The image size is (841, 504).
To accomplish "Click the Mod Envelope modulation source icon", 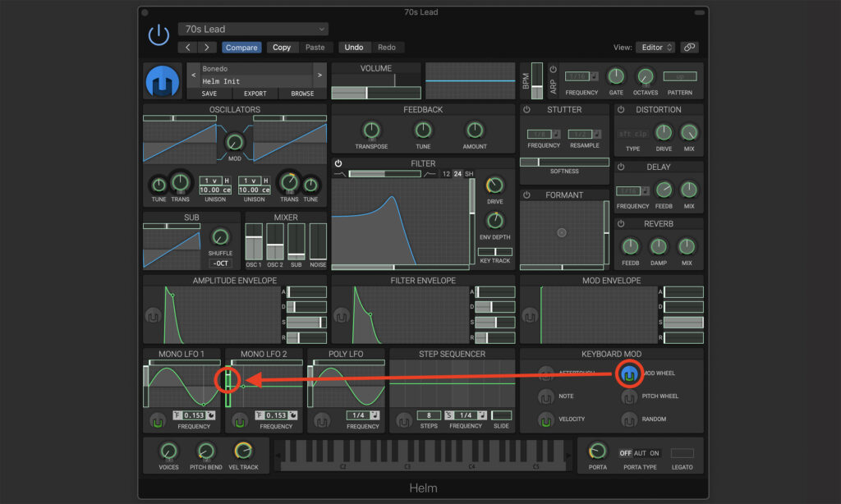I will (530, 316).
